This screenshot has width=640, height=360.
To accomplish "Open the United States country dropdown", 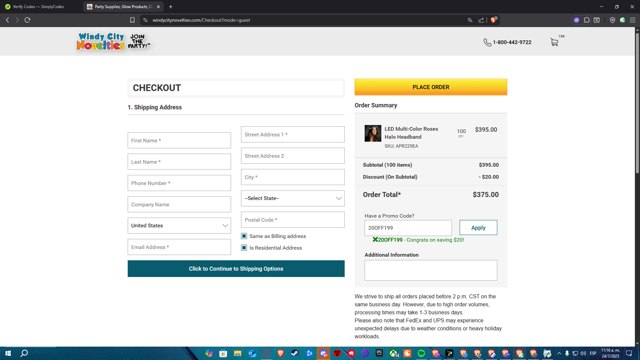I will pos(179,226).
